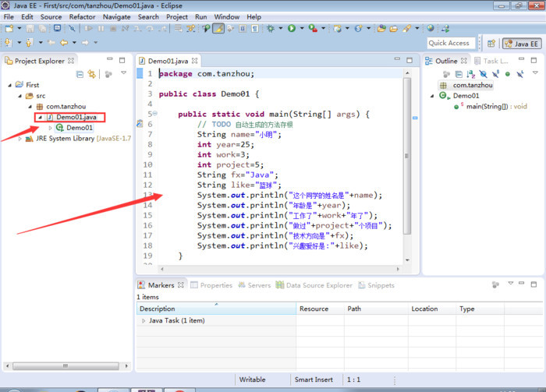The height and width of the screenshot is (392, 546).
Task: Click the Terminate debug icon
Action: click(x=113, y=29)
